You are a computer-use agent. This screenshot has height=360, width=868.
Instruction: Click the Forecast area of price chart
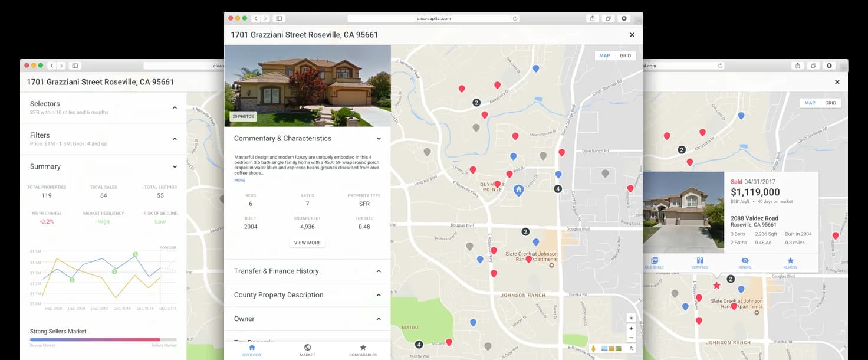click(168, 274)
